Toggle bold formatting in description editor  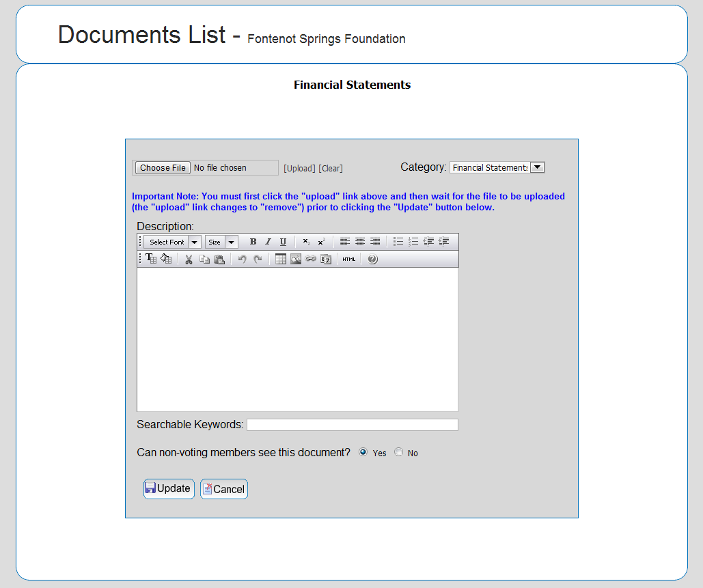[x=253, y=242]
